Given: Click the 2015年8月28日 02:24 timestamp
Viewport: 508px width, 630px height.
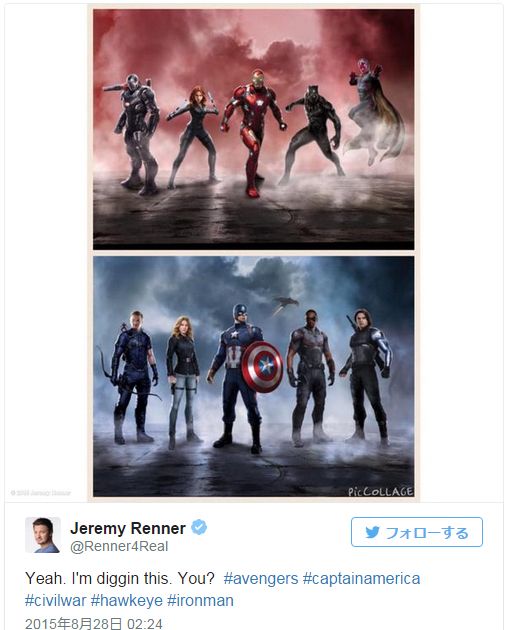Looking at the screenshot, I should click(94, 624).
